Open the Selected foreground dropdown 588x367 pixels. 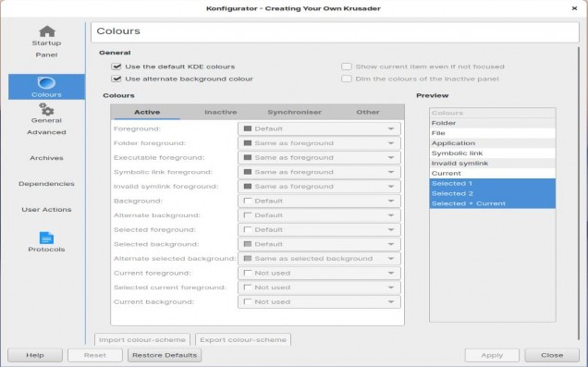point(319,230)
